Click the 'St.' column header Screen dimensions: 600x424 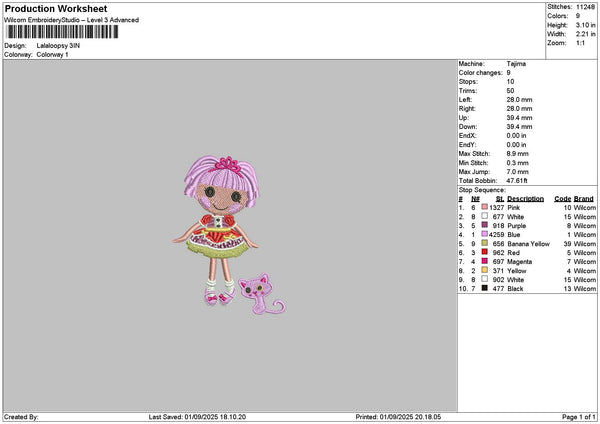click(x=500, y=199)
